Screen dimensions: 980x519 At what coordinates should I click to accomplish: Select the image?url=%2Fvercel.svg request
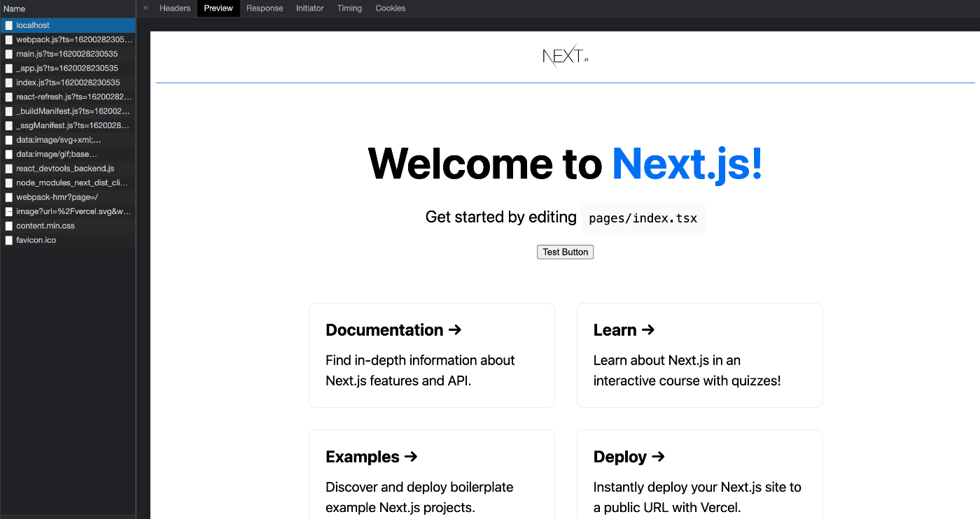pyautogui.click(x=68, y=211)
